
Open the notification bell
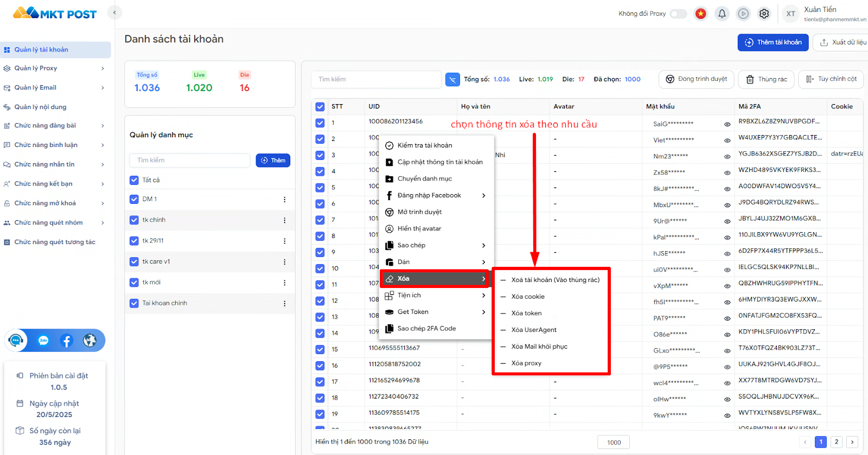coord(722,14)
